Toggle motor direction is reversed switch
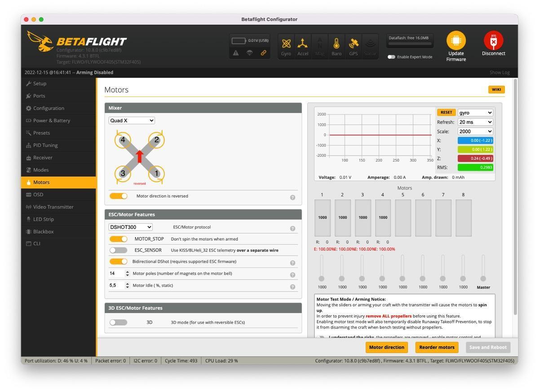Viewport: 539px width, 392px height. tap(119, 196)
